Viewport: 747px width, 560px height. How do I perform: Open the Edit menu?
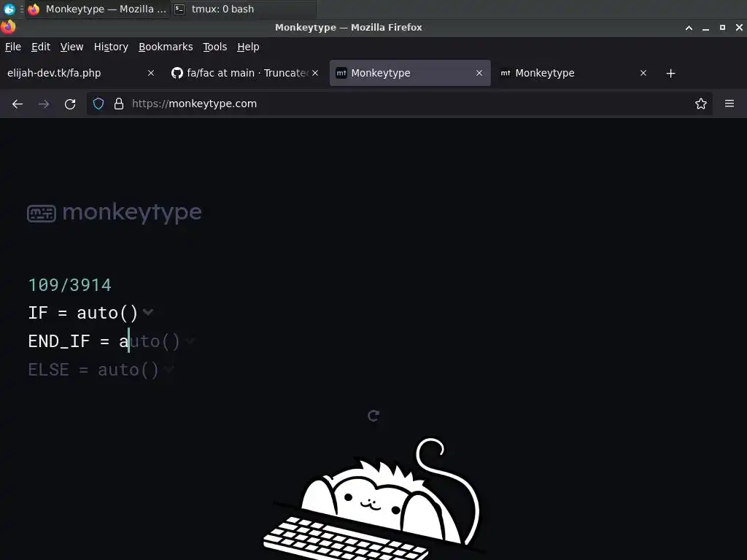coord(41,47)
